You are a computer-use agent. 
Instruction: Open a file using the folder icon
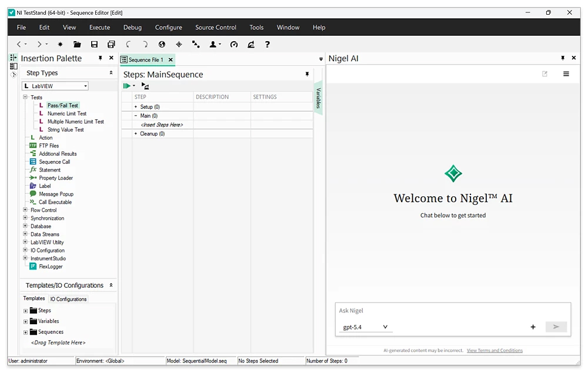click(x=77, y=44)
